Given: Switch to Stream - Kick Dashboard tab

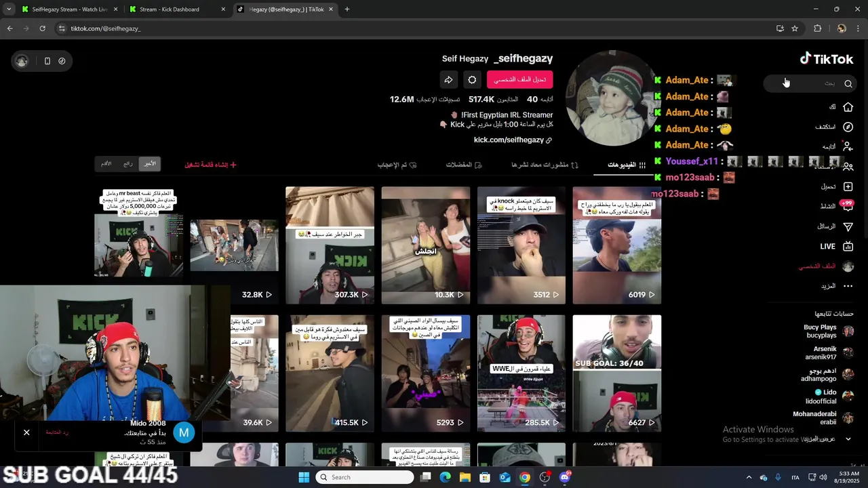Looking at the screenshot, I should click(x=176, y=9).
